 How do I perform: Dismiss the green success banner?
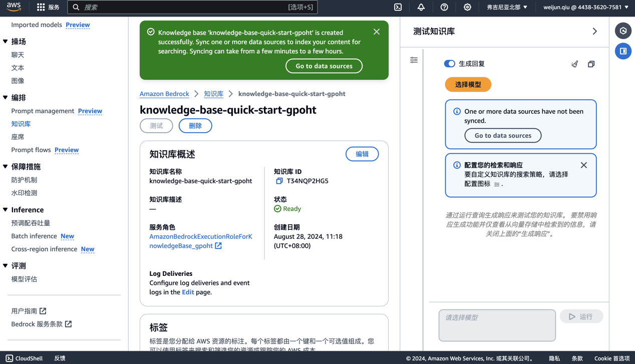[x=377, y=32]
